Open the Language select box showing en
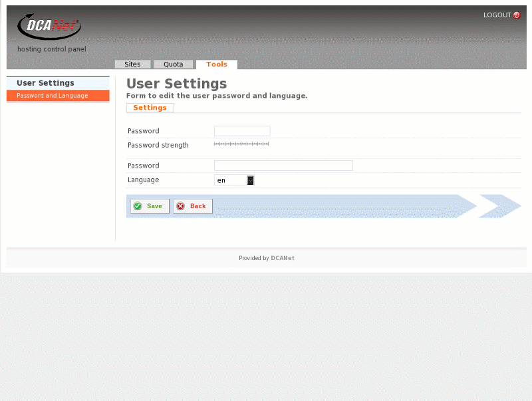This screenshot has width=532, height=401. pos(230,180)
